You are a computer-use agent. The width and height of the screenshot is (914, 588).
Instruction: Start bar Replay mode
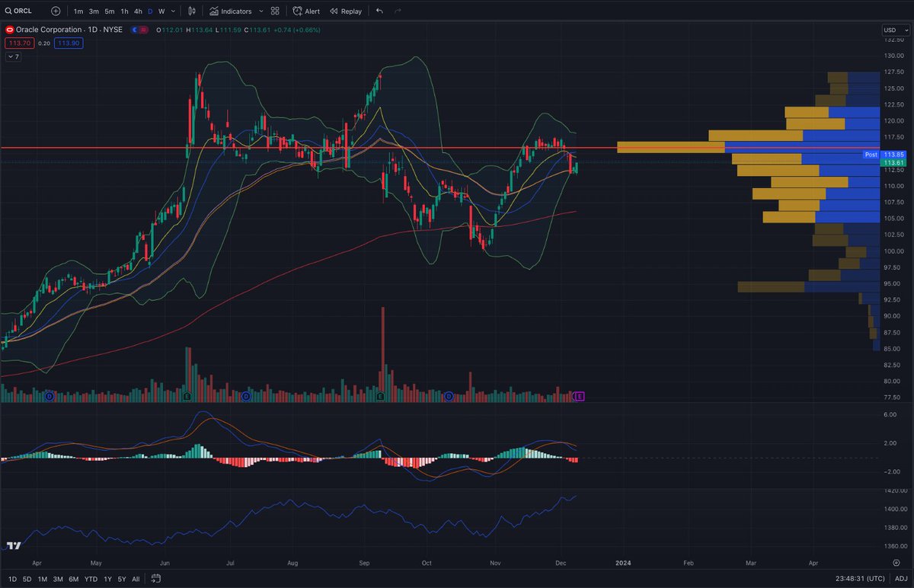tap(346, 11)
